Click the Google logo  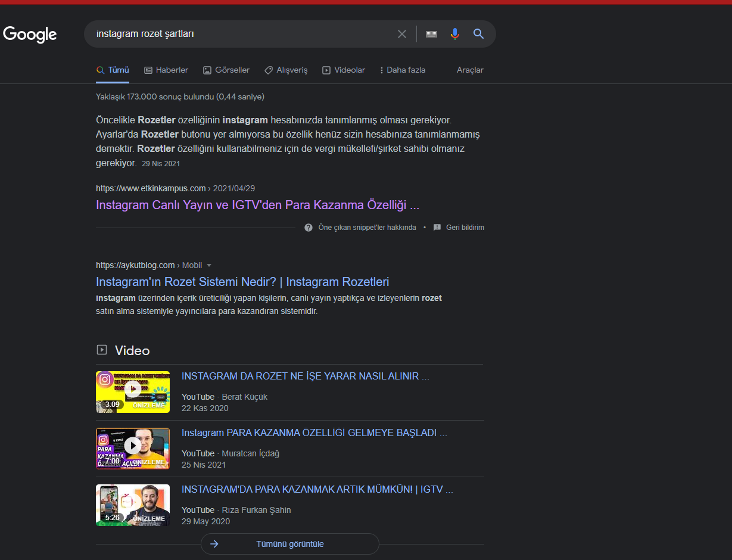tap(30, 35)
